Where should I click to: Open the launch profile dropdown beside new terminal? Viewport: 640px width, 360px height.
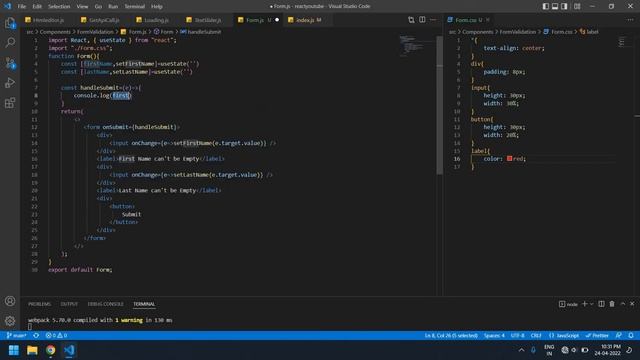[x=591, y=304]
